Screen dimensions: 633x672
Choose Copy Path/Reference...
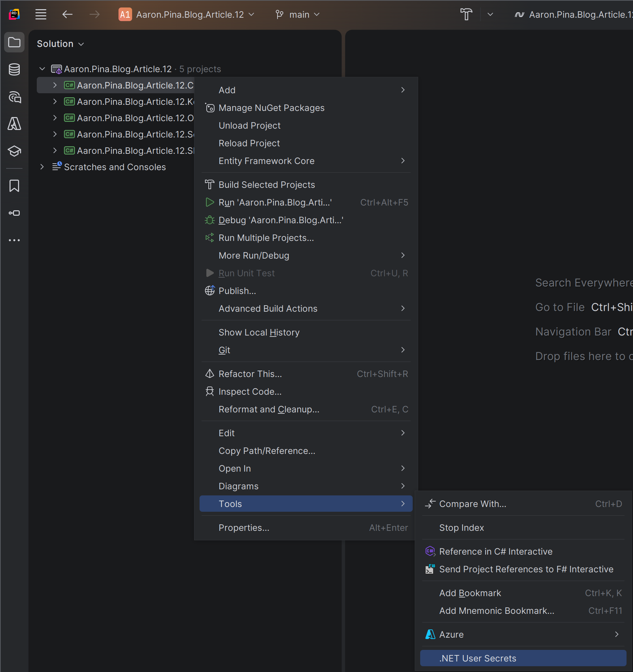pyautogui.click(x=306, y=451)
